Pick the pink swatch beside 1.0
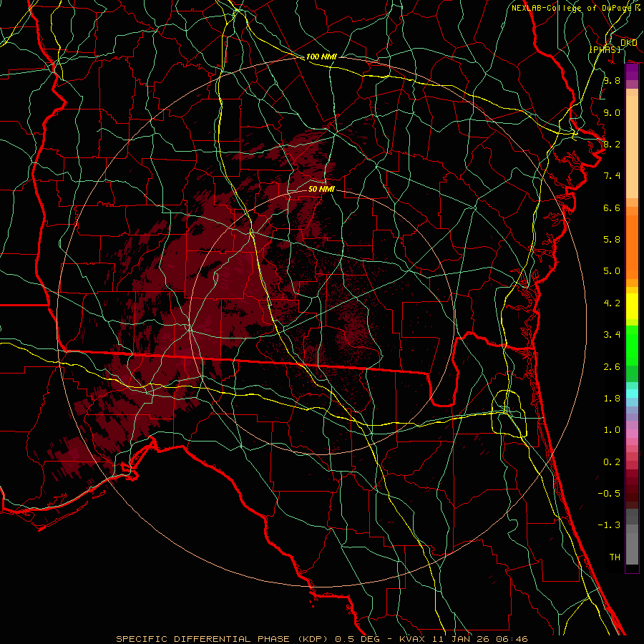This screenshot has width=644, height=644. coord(632,433)
